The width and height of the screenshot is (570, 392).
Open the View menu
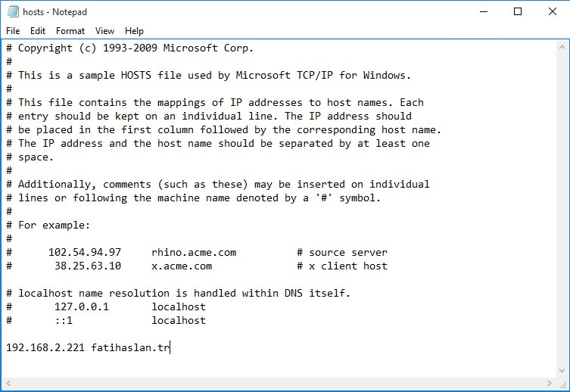[104, 31]
